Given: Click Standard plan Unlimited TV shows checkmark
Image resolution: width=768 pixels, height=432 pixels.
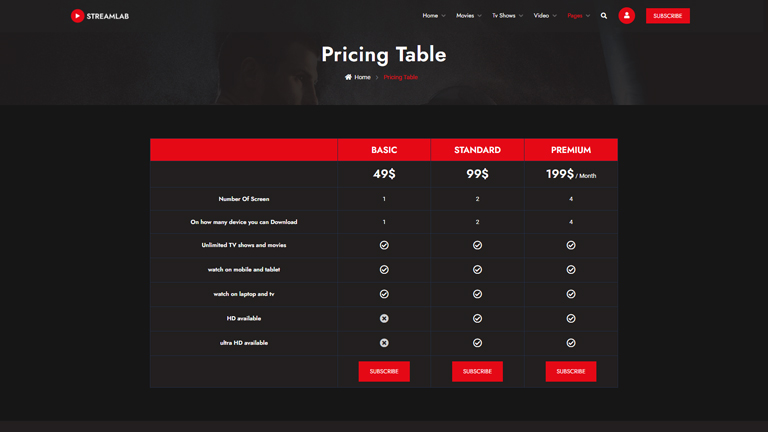Looking at the screenshot, I should 477,245.
